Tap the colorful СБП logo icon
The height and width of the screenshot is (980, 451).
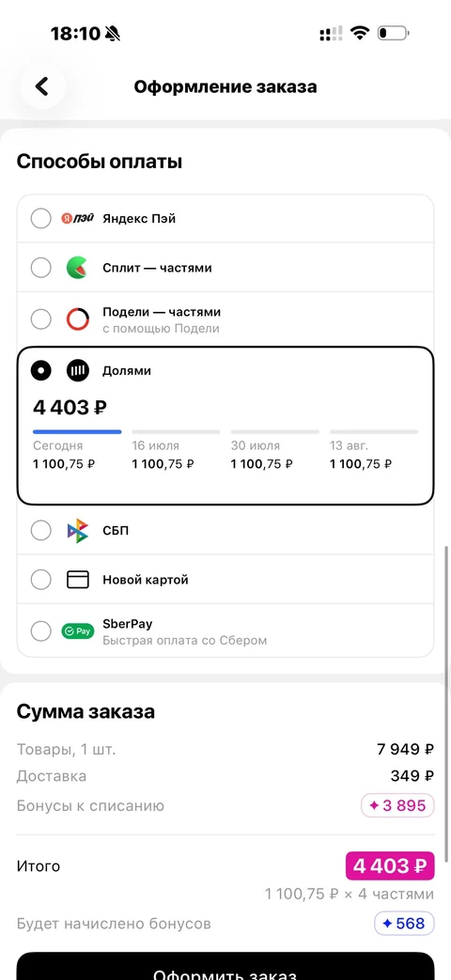pos(77,531)
